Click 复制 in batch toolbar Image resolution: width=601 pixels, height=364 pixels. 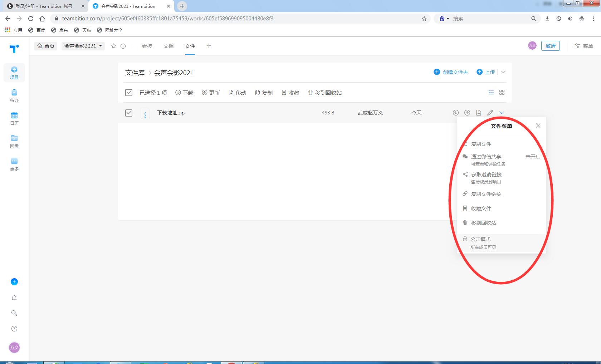point(264,93)
